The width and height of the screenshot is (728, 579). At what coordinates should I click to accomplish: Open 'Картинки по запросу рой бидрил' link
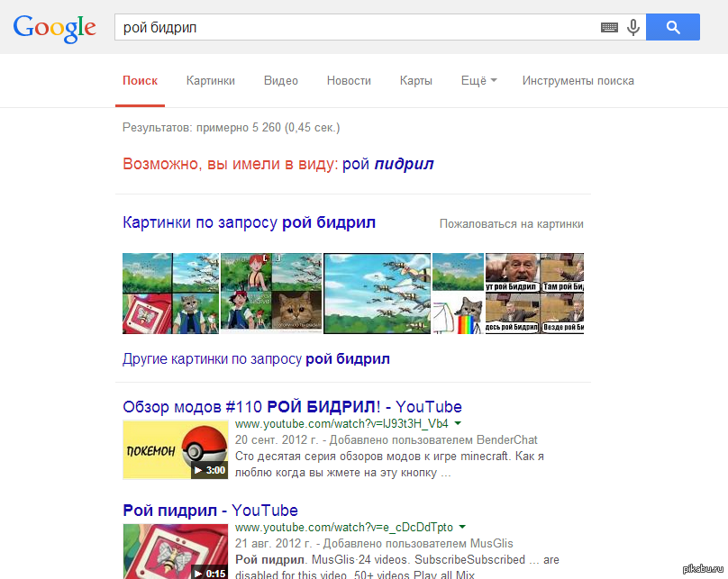[249, 222]
